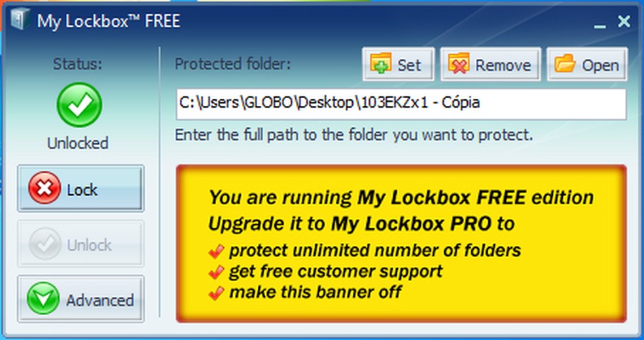Click the folder-plus icon on Set button
644x340 pixels.
point(380,63)
